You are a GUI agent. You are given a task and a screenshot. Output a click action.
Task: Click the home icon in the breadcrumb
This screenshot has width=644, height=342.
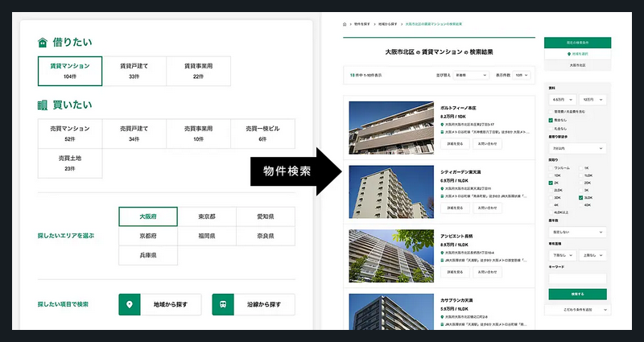(x=345, y=24)
